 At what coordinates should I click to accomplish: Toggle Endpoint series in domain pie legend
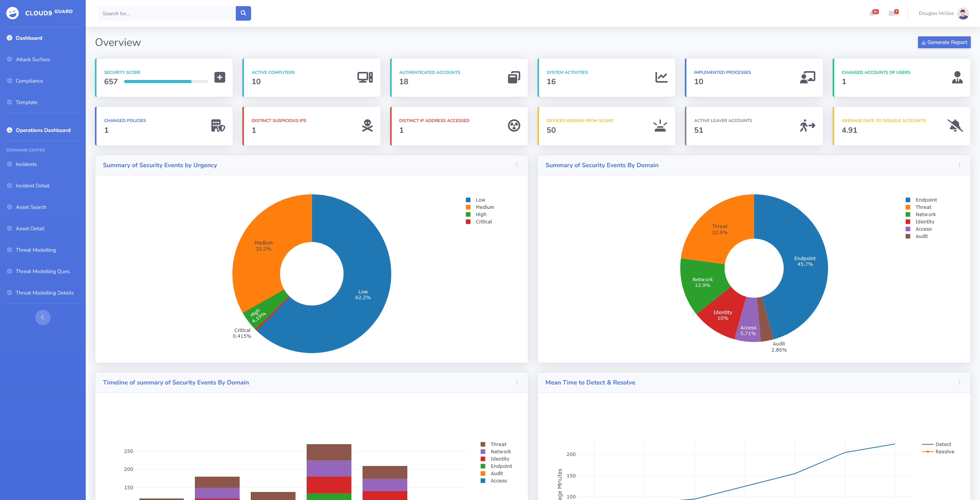pyautogui.click(x=926, y=200)
